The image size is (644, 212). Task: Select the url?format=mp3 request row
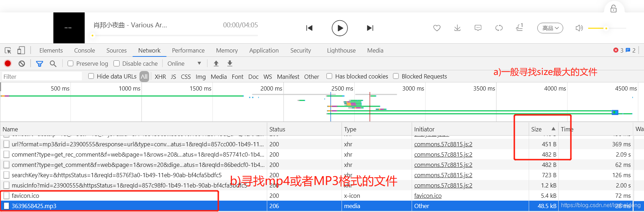[322, 144]
